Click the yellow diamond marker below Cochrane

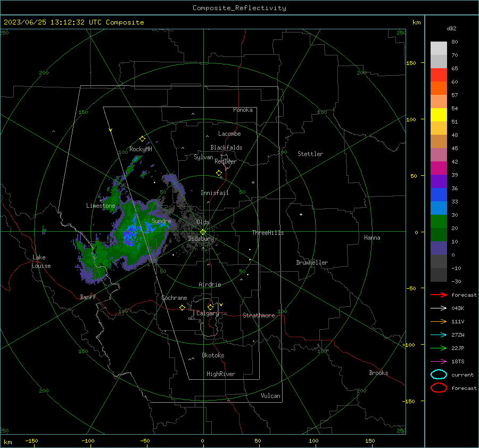click(x=182, y=307)
